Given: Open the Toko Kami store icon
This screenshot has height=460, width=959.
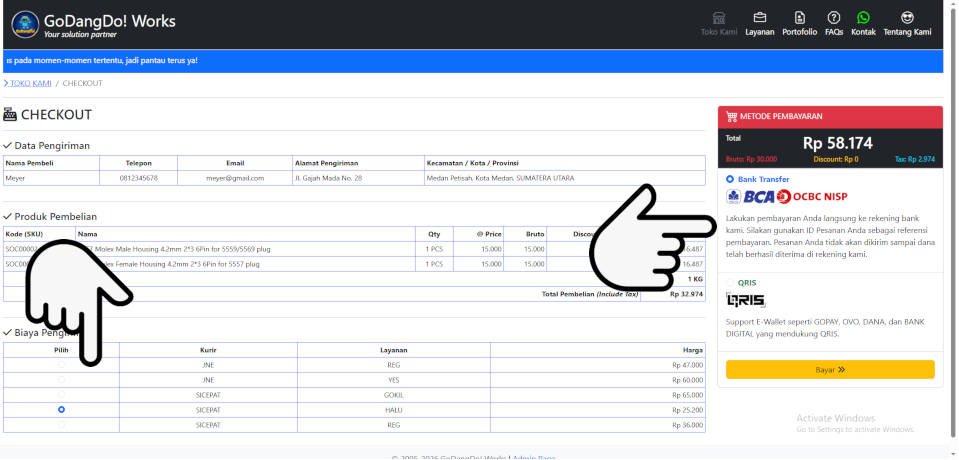Looking at the screenshot, I should pos(718,18).
